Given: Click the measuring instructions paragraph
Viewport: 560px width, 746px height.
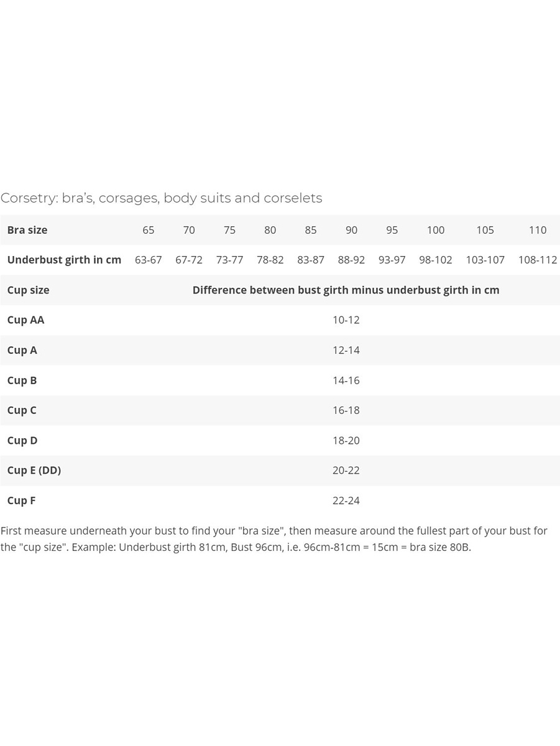Looking at the screenshot, I should click(x=273, y=539).
